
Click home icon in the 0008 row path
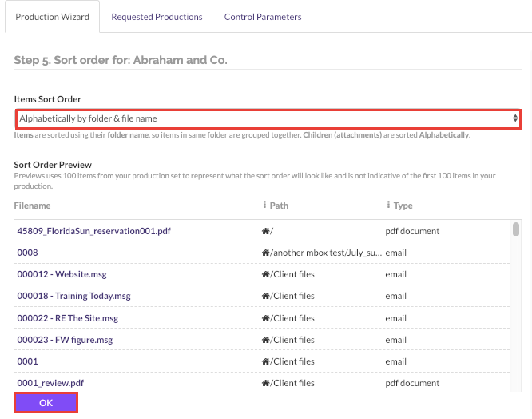click(x=265, y=253)
